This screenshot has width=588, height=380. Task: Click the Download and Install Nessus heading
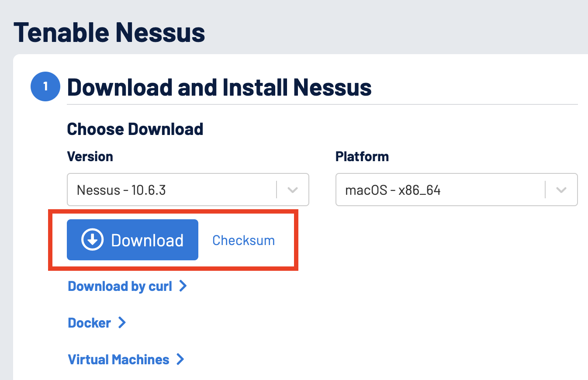click(219, 87)
